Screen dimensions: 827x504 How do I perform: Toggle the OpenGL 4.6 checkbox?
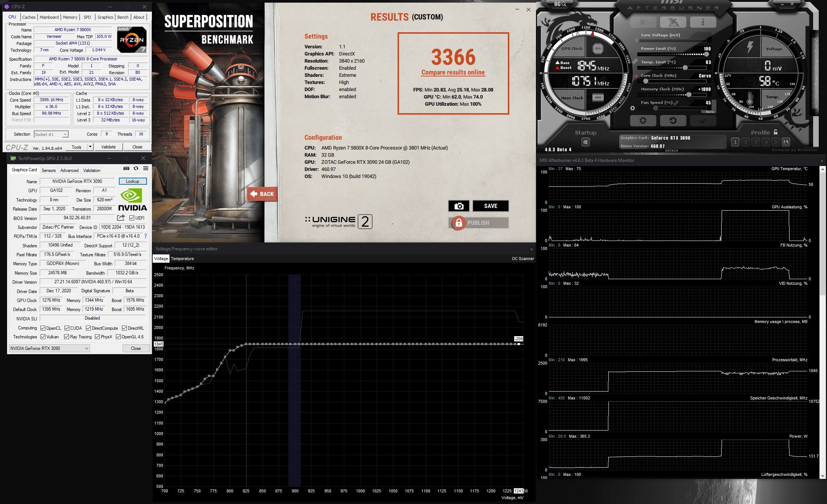coord(118,337)
